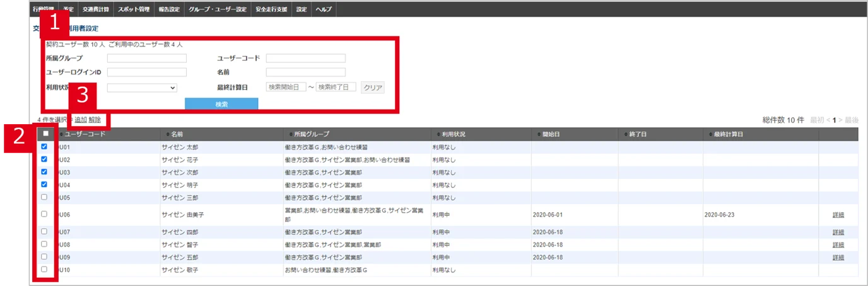Toggle the select-all checkbox in table header
This screenshot has width=868, height=286.
(45, 134)
